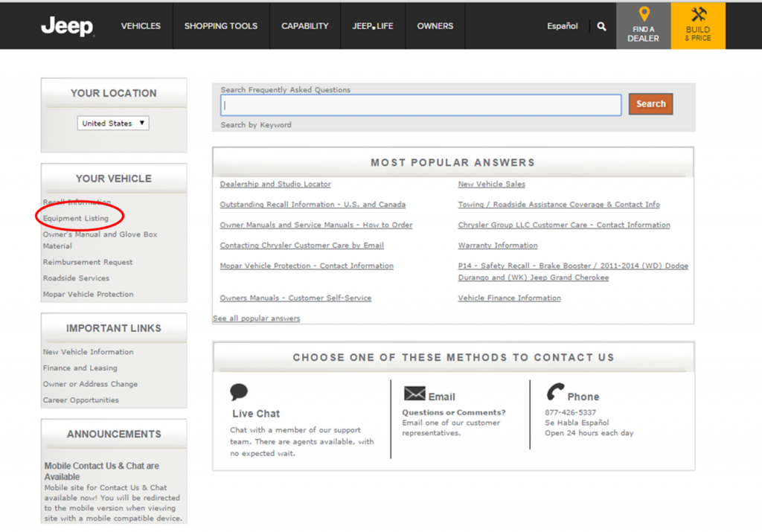Open the Jeep Life menu
Image resolution: width=762 pixels, height=532 pixels.
[x=373, y=26]
